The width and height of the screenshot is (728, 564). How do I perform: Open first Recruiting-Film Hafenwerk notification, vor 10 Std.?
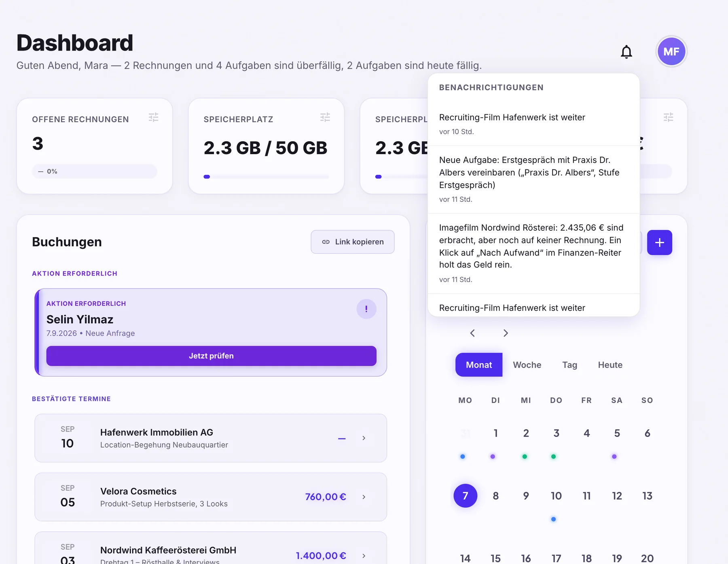point(533,124)
